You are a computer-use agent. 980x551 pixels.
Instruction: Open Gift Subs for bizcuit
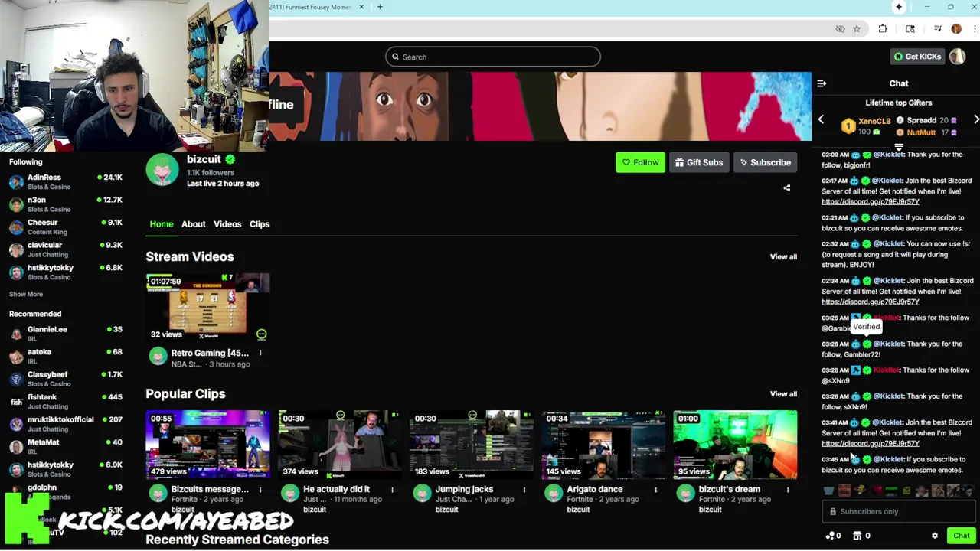coord(698,162)
